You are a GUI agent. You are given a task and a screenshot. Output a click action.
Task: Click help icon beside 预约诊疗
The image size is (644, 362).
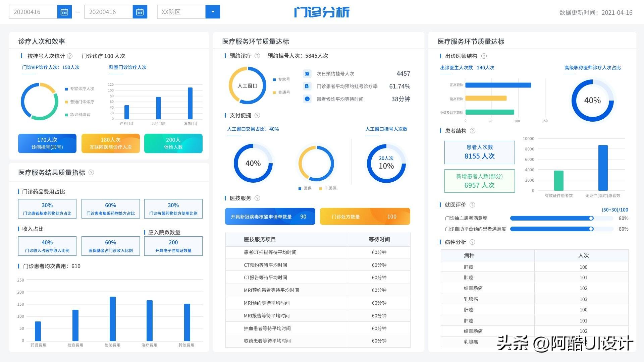click(257, 56)
